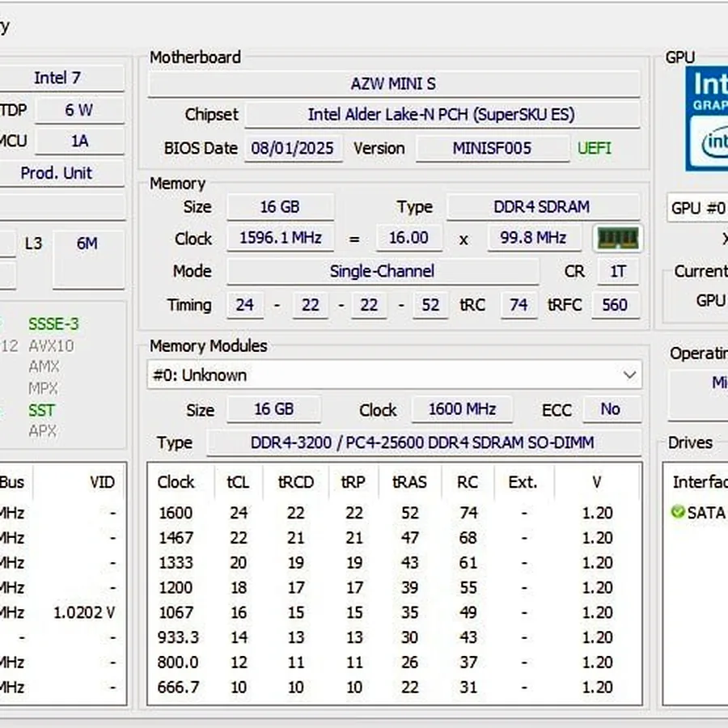This screenshot has width=728, height=728.
Task: Click the Intel Alder Lake-N PCH chipset field
Action: (x=442, y=115)
